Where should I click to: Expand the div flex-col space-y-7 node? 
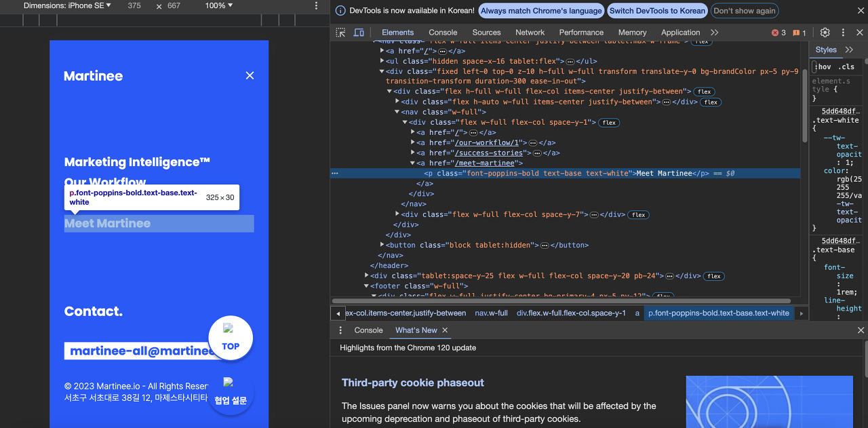(x=397, y=214)
